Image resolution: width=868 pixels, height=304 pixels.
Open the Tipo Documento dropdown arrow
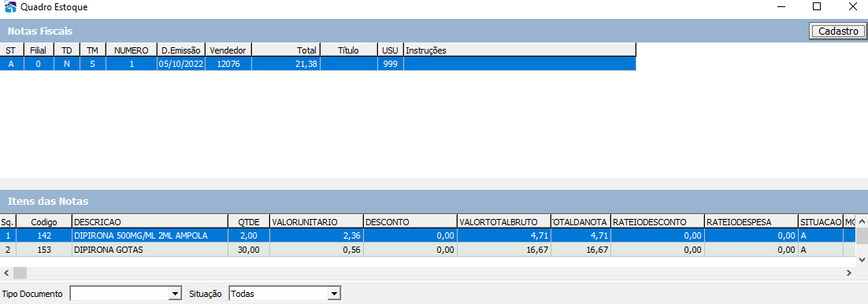pos(175,294)
